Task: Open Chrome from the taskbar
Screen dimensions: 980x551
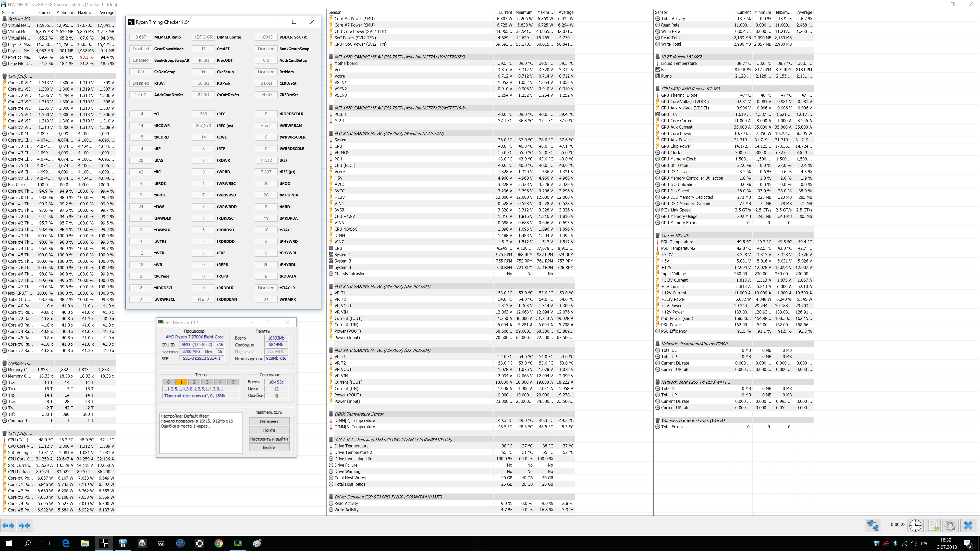Action: [218, 543]
